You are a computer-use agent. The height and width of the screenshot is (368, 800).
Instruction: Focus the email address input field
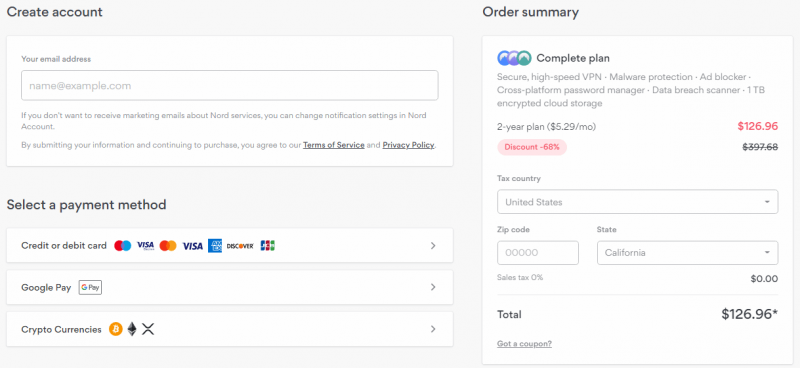point(230,85)
